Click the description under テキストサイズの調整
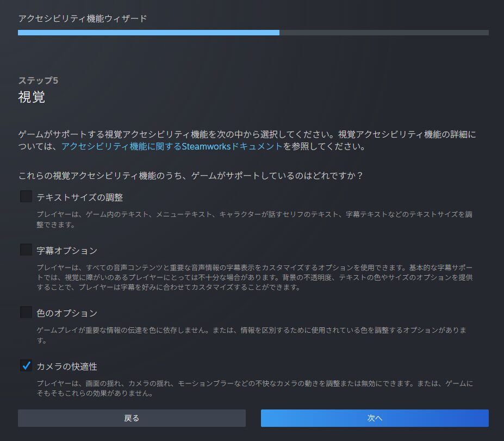The width and height of the screenshot is (504, 441). pyautogui.click(x=254, y=219)
